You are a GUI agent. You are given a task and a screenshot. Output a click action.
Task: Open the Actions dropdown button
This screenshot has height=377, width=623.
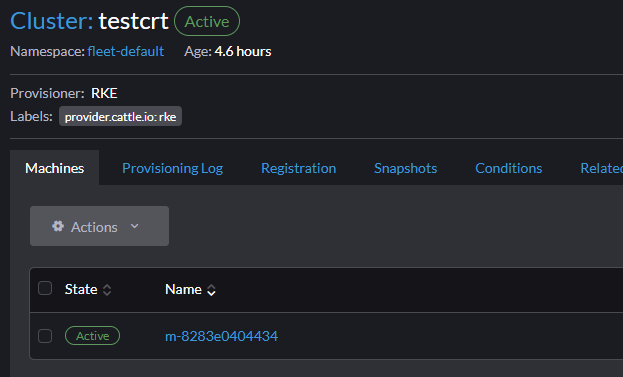tap(99, 226)
